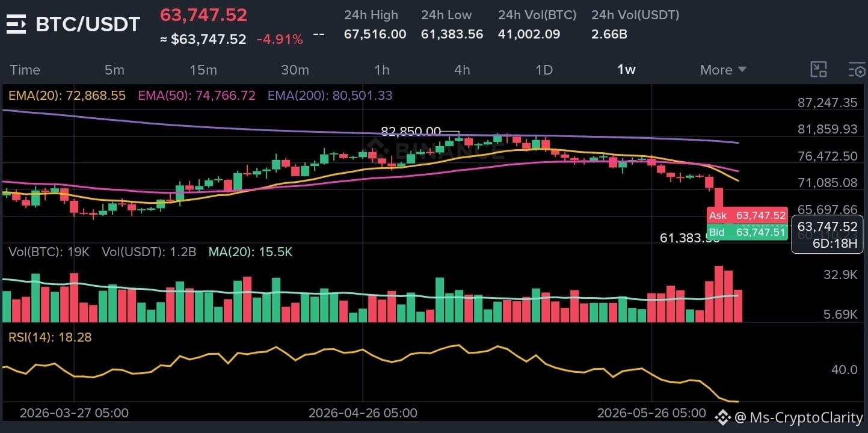This screenshot has height=433, width=868.
Task: Select the 5m interval tab
Action: (114, 70)
